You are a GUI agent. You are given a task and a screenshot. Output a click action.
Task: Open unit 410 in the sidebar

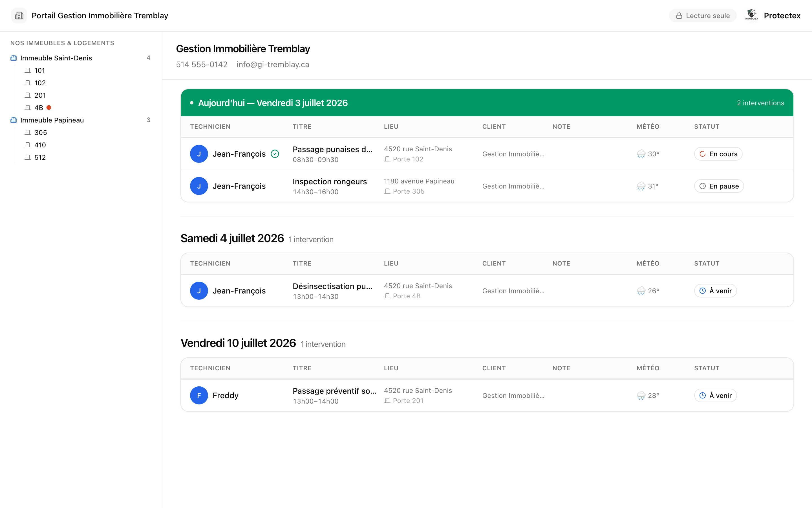(x=40, y=145)
